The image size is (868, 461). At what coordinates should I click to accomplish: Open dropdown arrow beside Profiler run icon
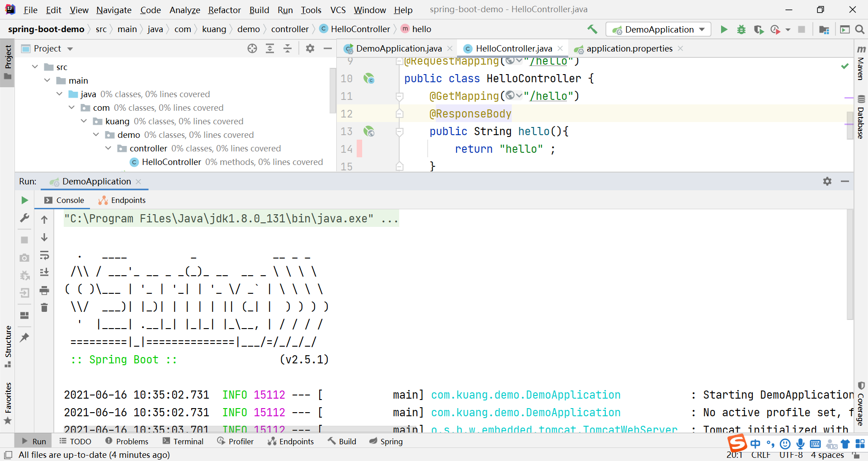[x=788, y=30]
